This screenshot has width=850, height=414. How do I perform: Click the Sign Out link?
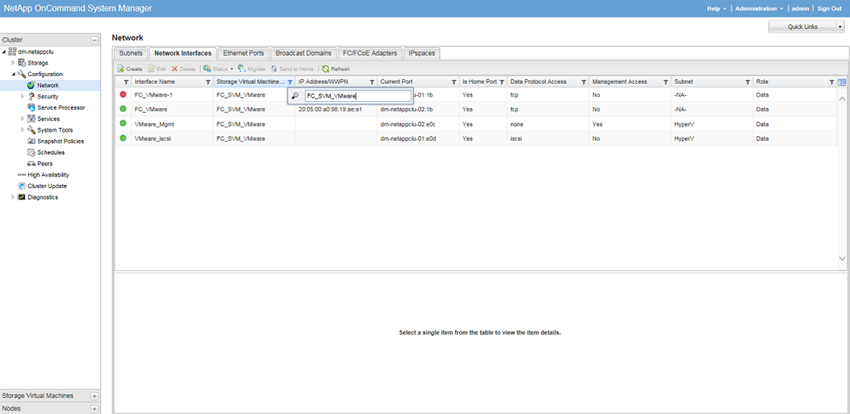click(x=829, y=9)
